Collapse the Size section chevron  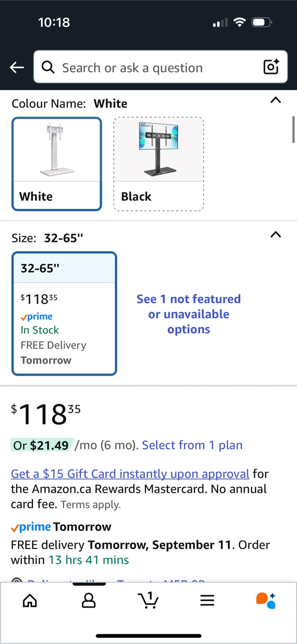[x=276, y=234]
